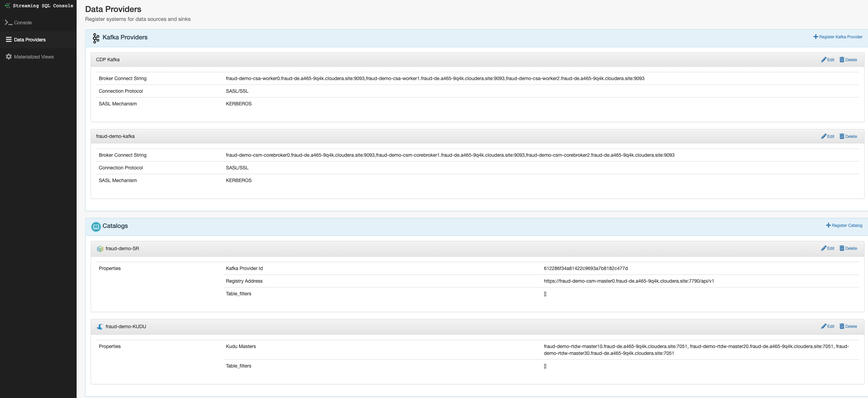Click the Registry Address URL value

[x=629, y=281]
